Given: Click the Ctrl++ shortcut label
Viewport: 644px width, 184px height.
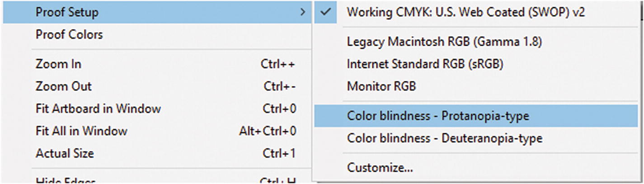Looking at the screenshot, I should click(x=277, y=64).
